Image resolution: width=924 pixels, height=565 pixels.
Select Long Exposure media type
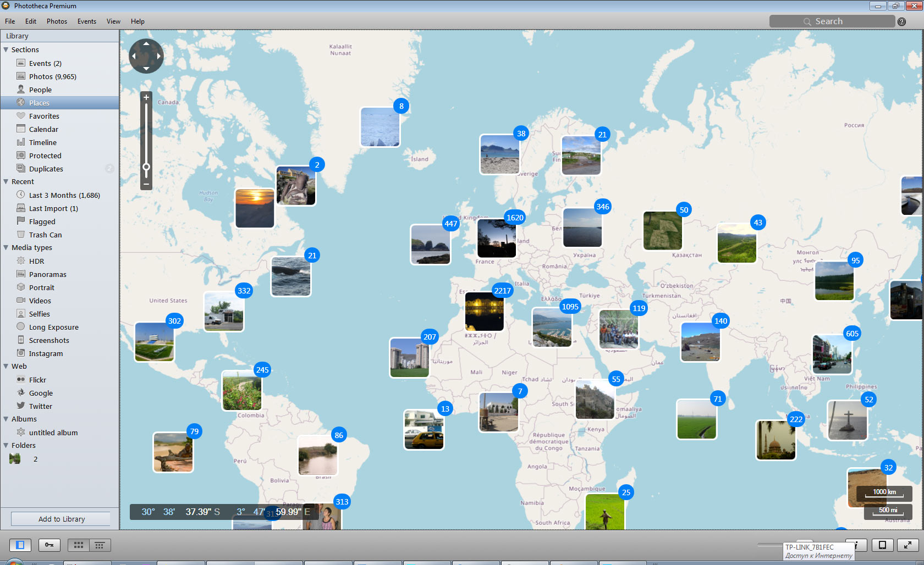coord(59,327)
